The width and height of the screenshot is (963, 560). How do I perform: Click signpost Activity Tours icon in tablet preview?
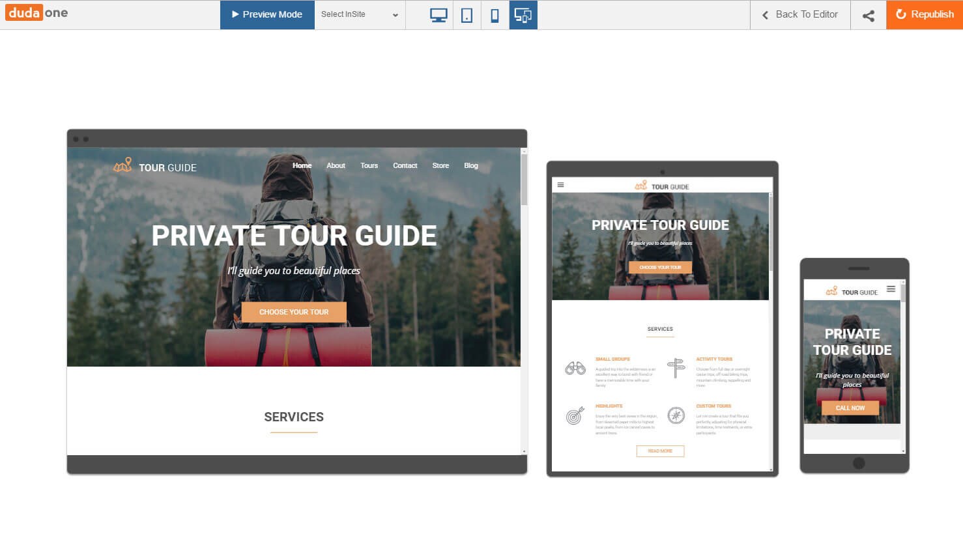(x=676, y=367)
